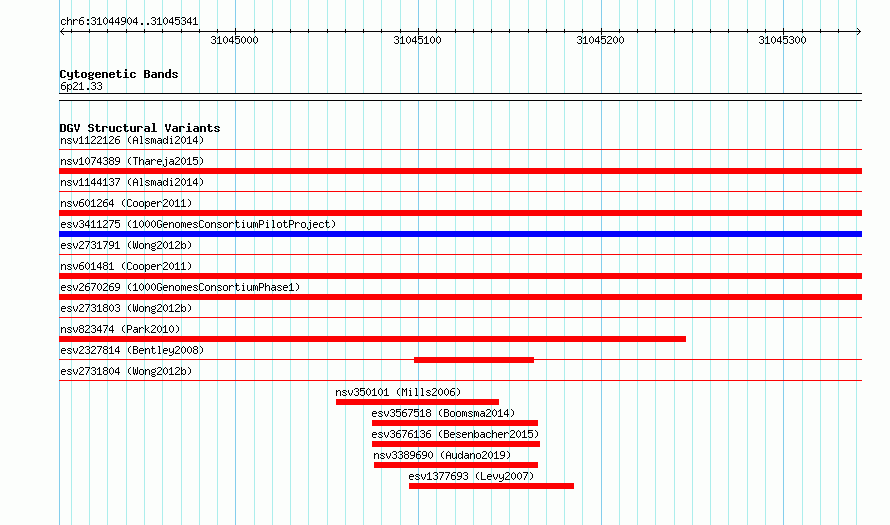Viewport: 890px width, 525px height.
Task: Select esv3567518 (Boomsma2014) label
Action: click(x=443, y=413)
